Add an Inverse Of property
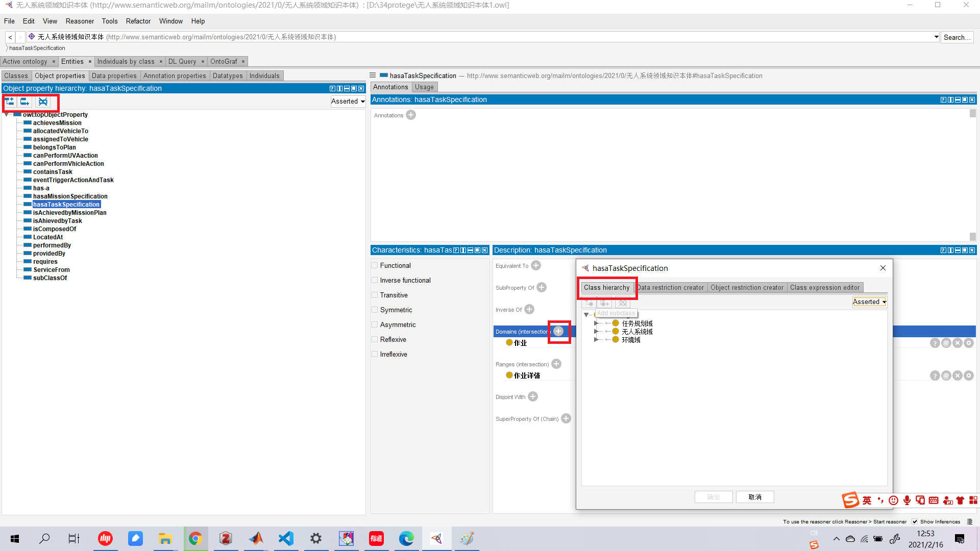Image resolution: width=980 pixels, height=551 pixels. click(529, 310)
